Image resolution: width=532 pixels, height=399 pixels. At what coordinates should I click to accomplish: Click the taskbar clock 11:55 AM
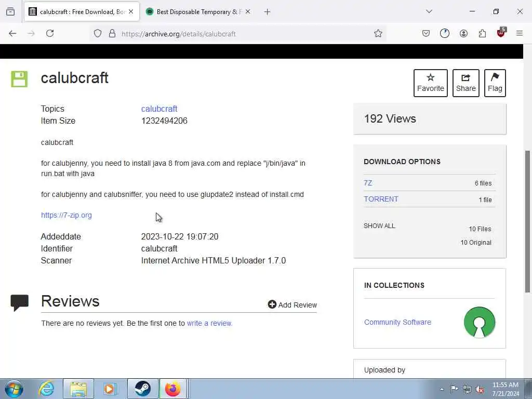point(506,385)
